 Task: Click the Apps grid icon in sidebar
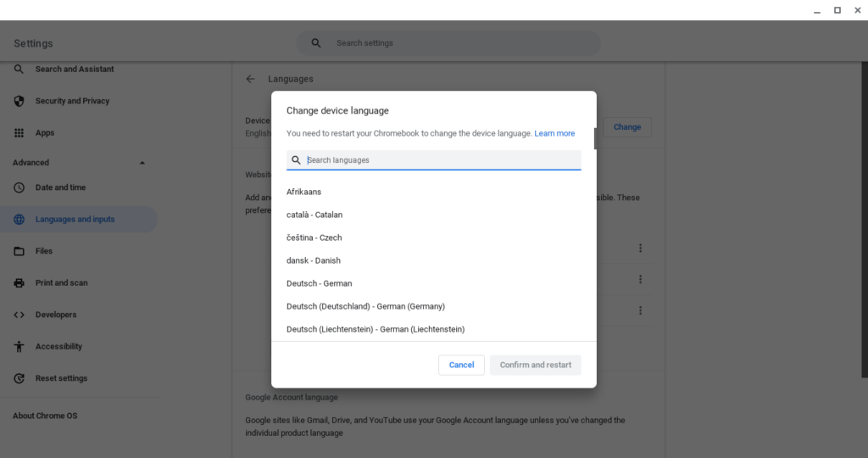19,133
